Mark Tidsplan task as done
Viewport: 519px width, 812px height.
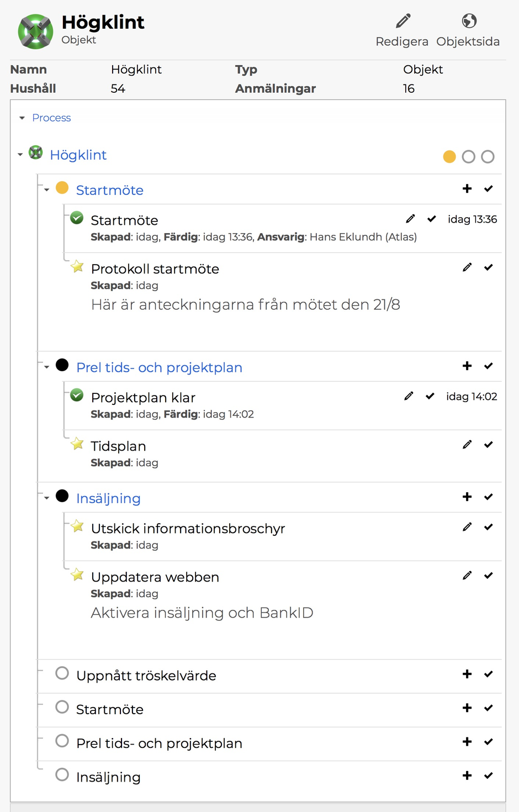pyautogui.click(x=488, y=445)
